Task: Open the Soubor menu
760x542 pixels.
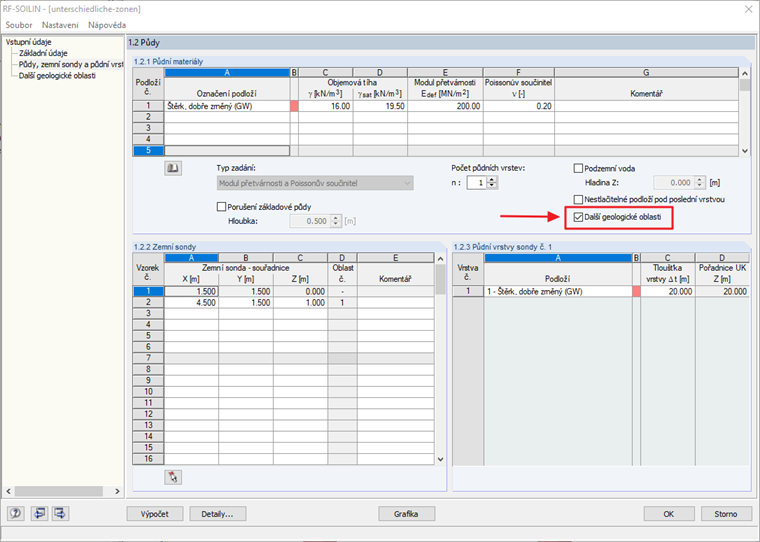Action: tap(19, 25)
